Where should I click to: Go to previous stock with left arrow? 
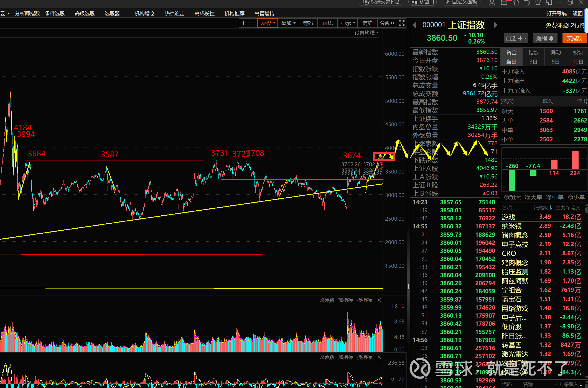coord(415,25)
